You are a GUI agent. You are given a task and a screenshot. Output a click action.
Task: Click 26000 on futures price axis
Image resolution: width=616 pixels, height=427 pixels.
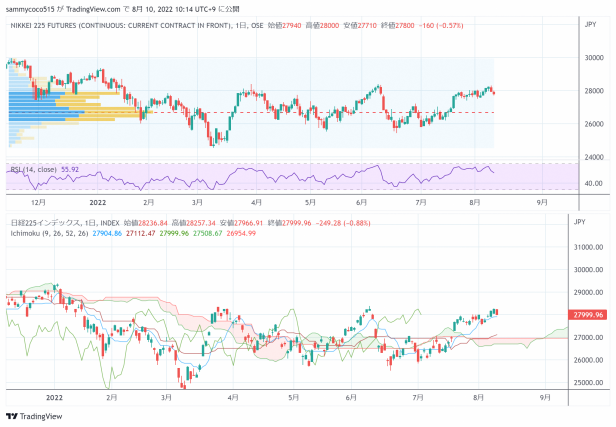coord(594,124)
